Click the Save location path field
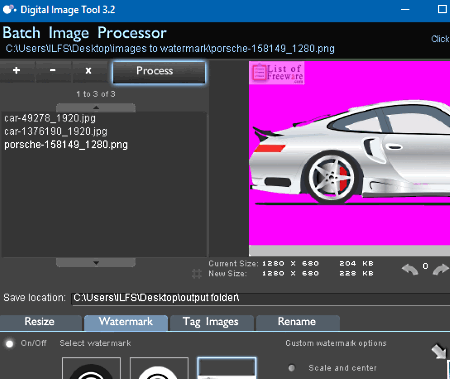 [261, 298]
